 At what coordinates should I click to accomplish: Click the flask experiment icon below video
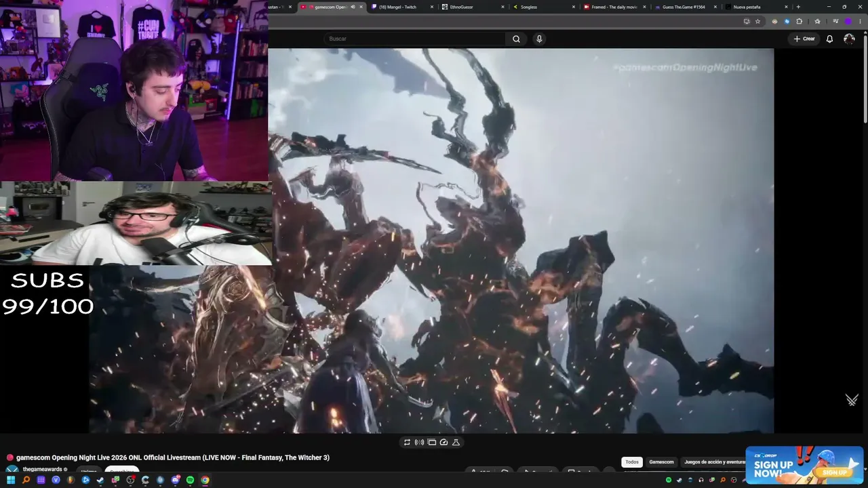click(x=456, y=442)
